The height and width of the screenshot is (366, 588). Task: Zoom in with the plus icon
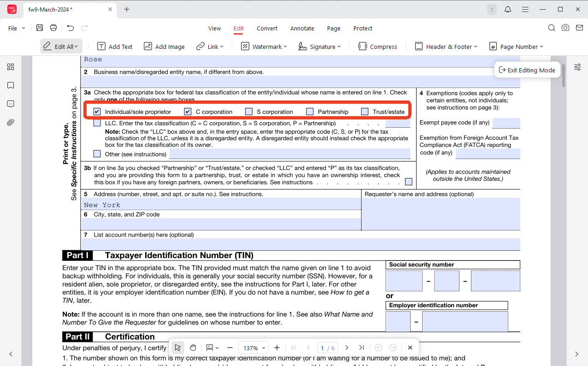277,348
